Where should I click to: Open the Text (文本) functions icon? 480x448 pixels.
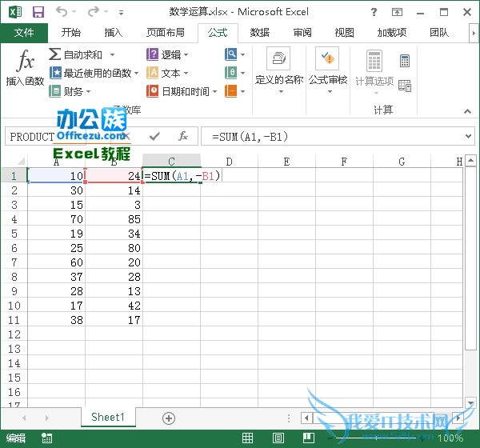pos(152,73)
